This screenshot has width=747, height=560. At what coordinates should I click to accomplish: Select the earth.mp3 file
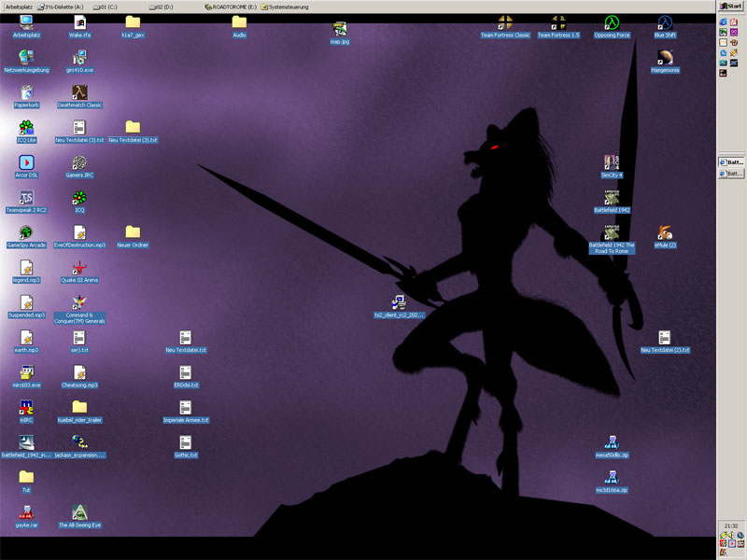tap(26, 342)
